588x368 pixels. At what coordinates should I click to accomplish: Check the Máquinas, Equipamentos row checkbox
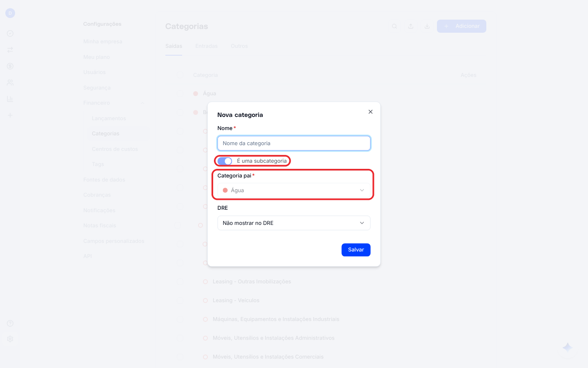coord(180,319)
